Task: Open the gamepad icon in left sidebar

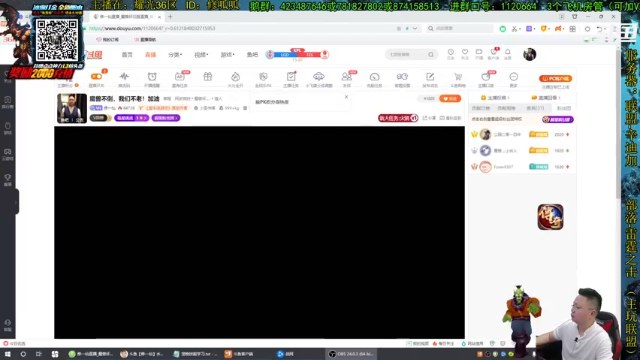Action: [x=7, y=152]
